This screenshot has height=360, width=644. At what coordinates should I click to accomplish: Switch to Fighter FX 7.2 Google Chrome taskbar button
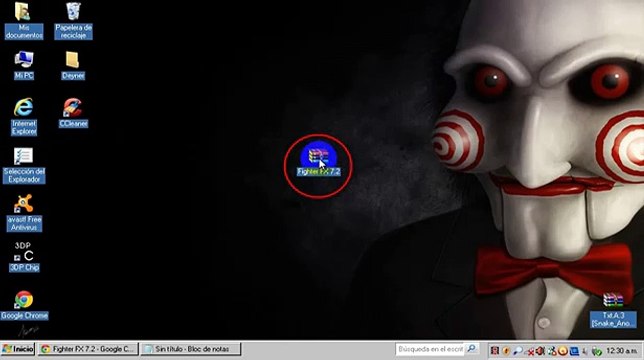[88, 349]
